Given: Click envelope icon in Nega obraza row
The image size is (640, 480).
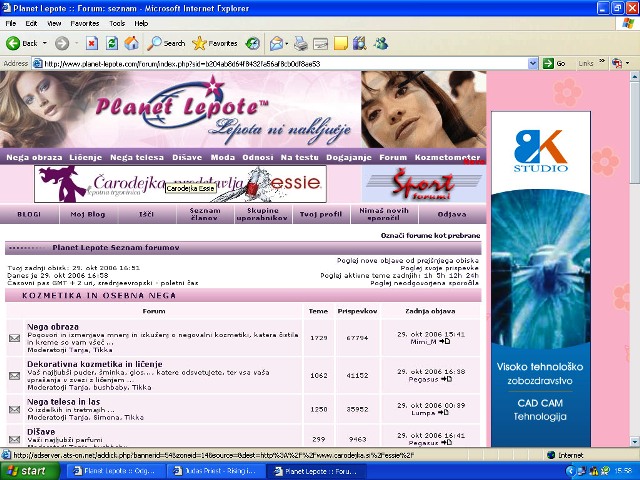Looking at the screenshot, I should pyautogui.click(x=14, y=338).
